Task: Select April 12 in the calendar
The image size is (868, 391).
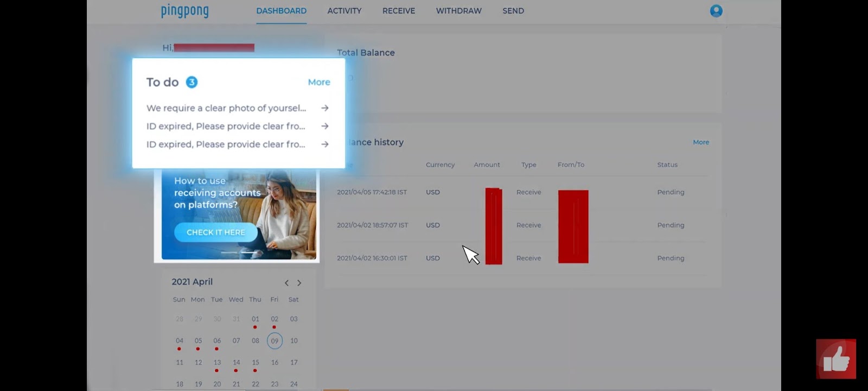Action: (198, 363)
